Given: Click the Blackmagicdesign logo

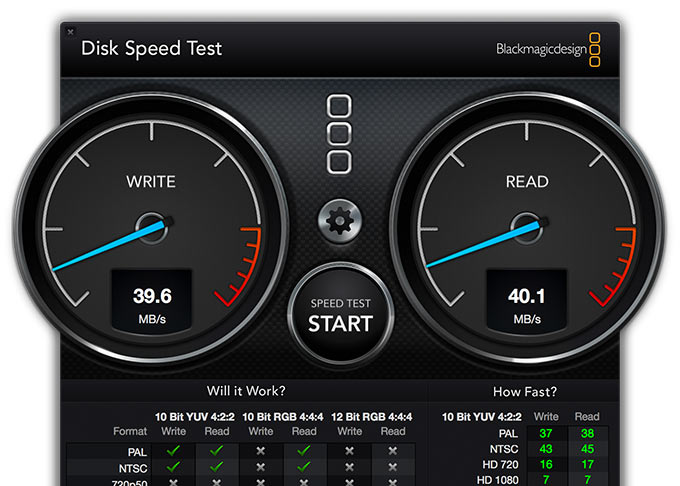Looking at the screenshot, I should [548, 49].
